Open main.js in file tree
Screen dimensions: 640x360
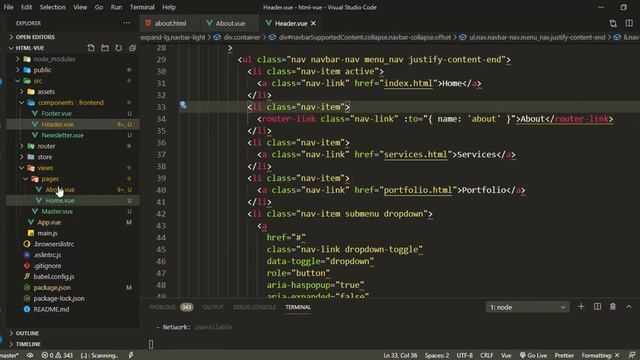[47, 233]
